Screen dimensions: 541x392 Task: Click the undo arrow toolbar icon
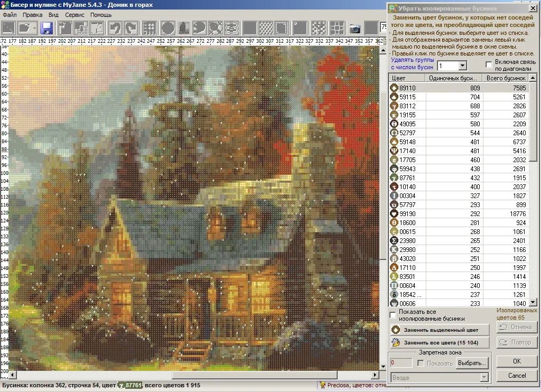pyautogui.click(x=115, y=28)
